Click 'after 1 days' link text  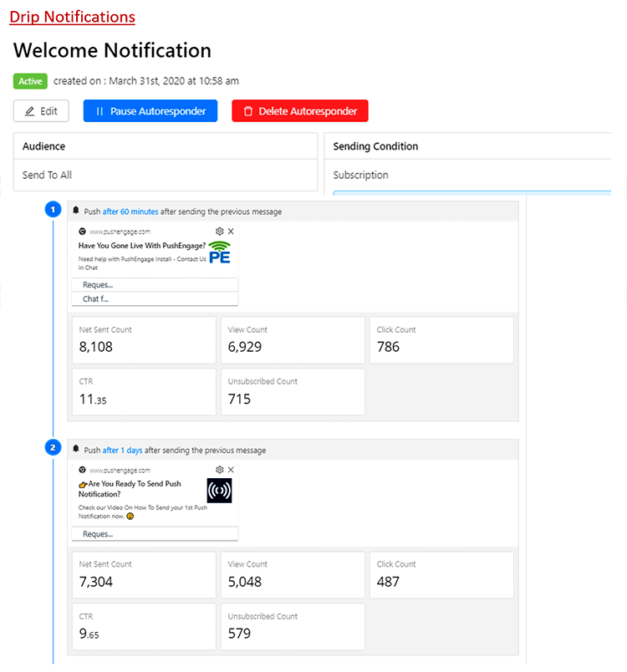[x=122, y=450]
